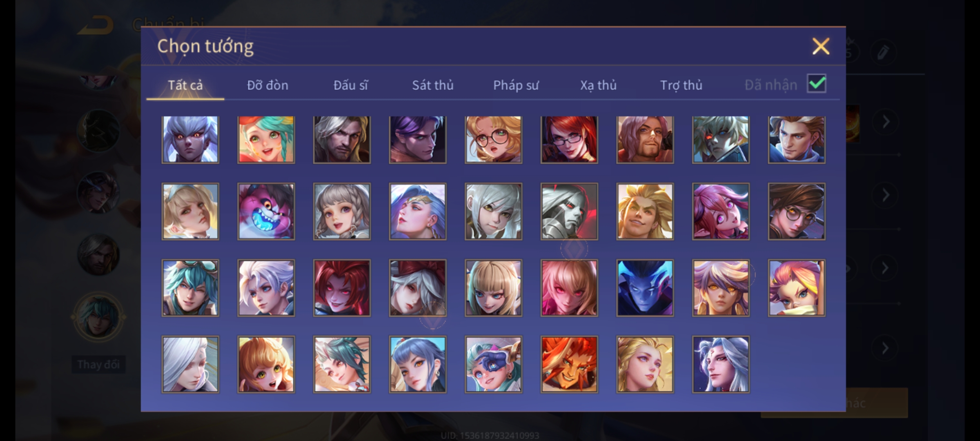The width and height of the screenshot is (980, 441).
Task: Filter heroes by Xạ thủ
Action: 598,85
